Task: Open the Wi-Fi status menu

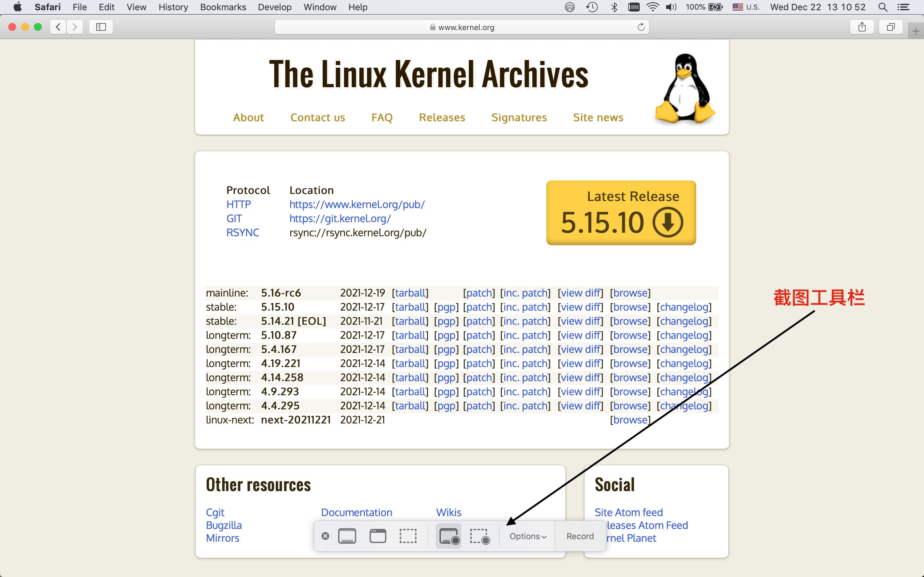Action: point(653,7)
